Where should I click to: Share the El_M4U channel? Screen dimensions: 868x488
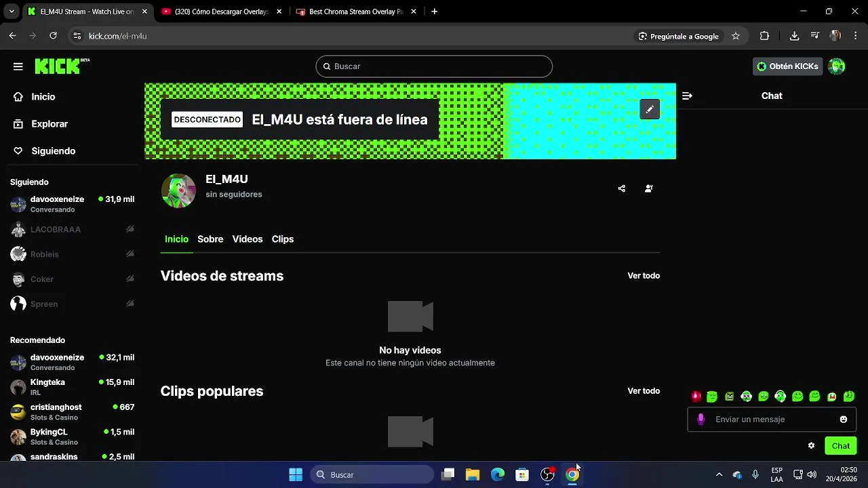coord(622,188)
